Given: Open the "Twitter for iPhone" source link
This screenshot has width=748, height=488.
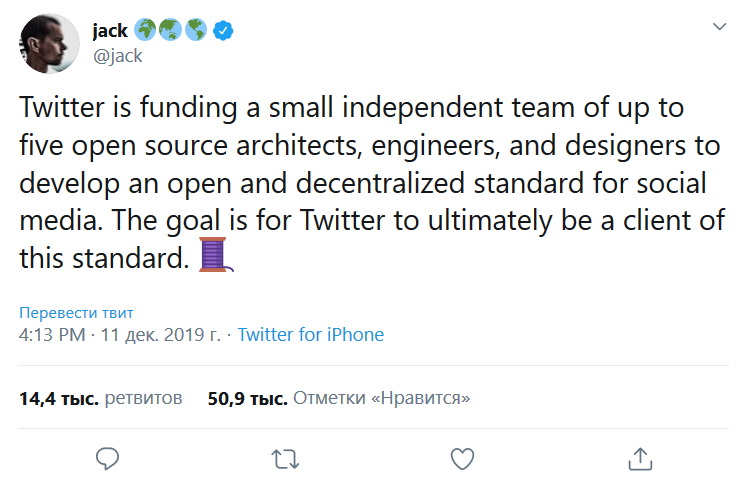Looking at the screenshot, I should pos(310,335).
